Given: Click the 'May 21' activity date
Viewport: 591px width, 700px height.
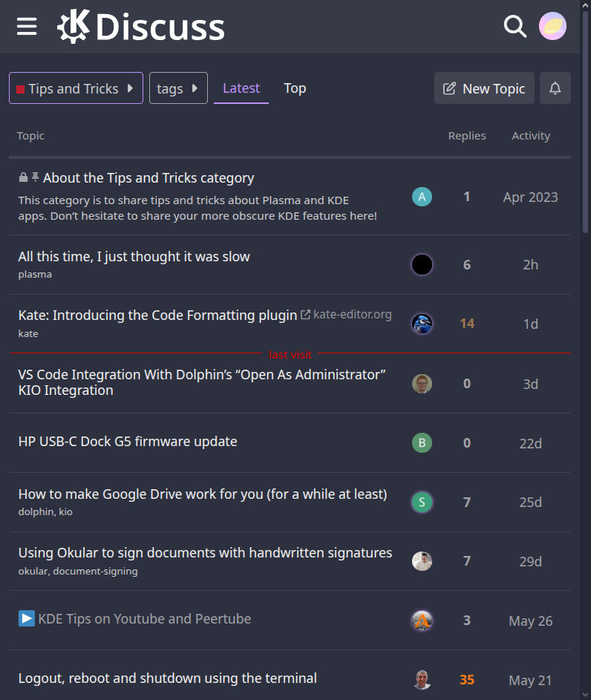Looking at the screenshot, I should [x=531, y=681].
